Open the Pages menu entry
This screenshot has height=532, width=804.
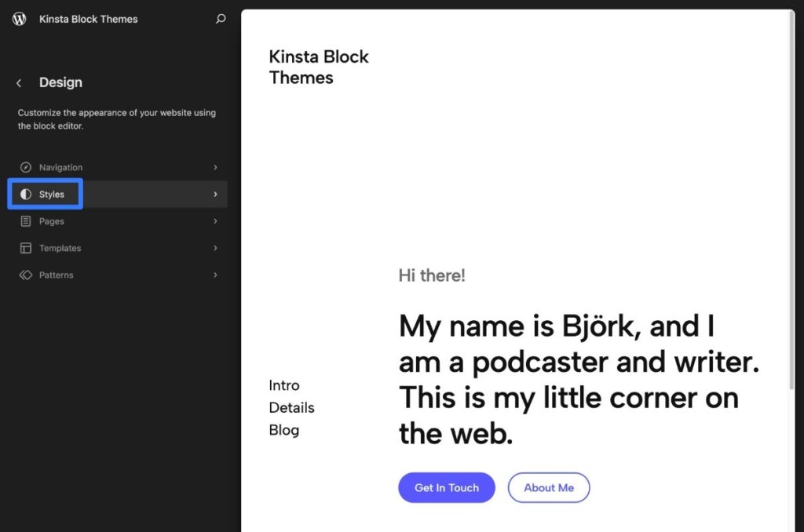(50, 220)
